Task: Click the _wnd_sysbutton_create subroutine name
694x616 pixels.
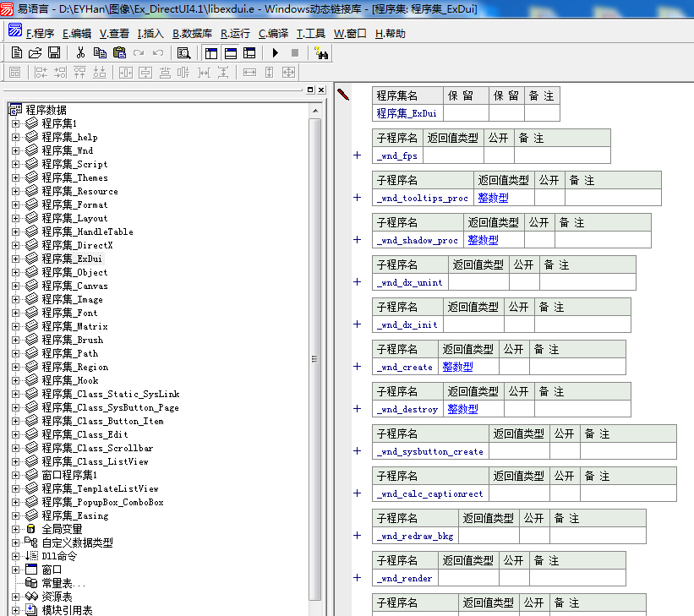Action: pyautogui.click(x=429, y=451)
